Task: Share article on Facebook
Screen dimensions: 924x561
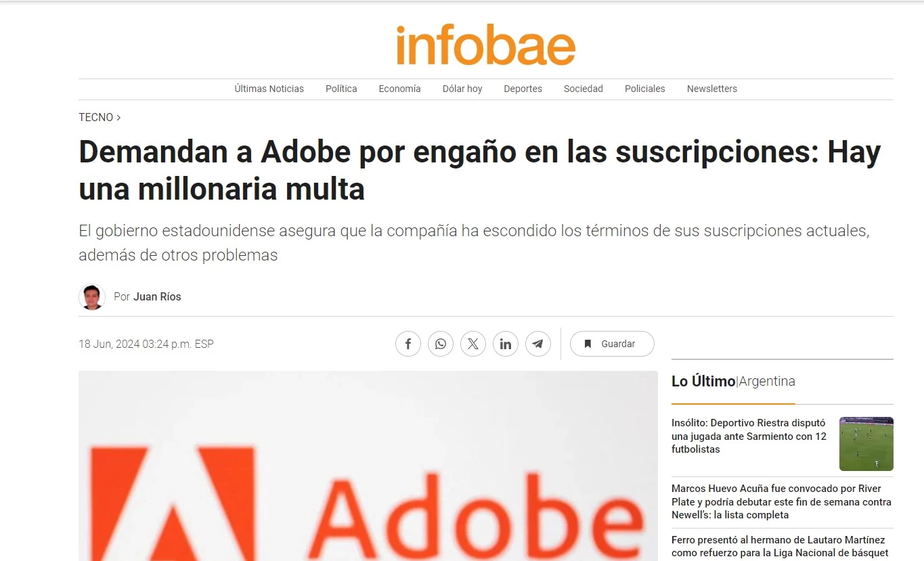Action: (408, 344)
